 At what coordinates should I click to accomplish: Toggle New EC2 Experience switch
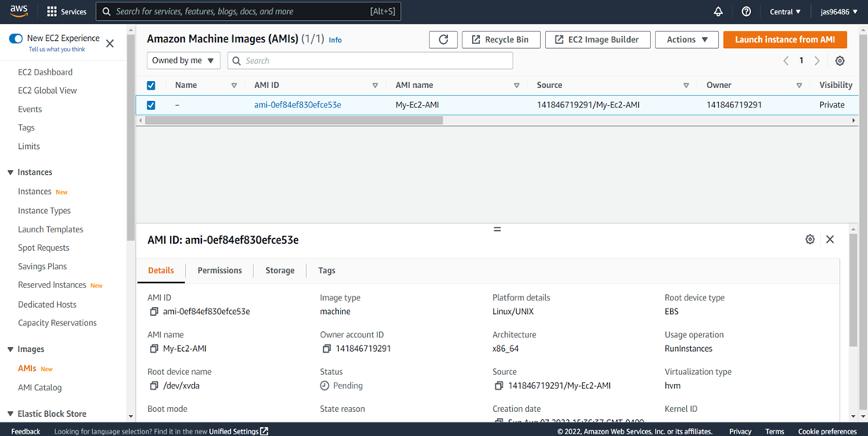[16, 38]
